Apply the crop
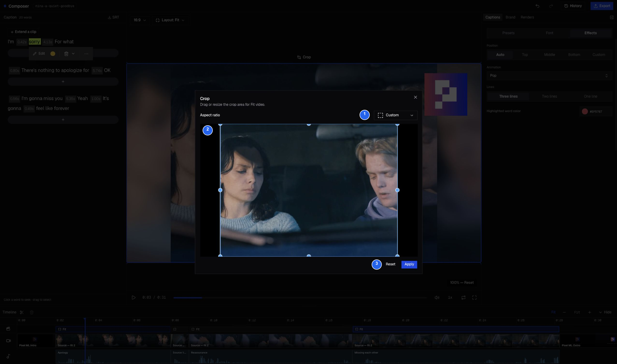The image size is (617, 364). (409, 264)
